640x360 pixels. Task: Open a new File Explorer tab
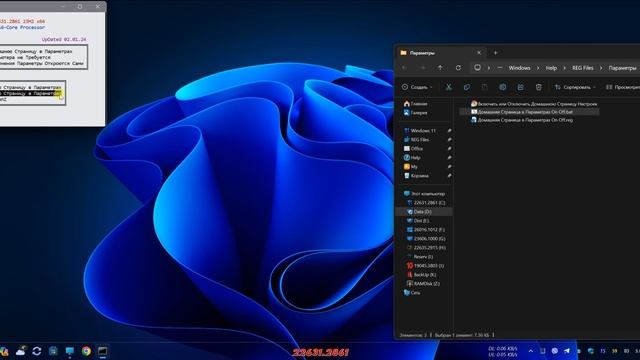(x=496, y=53)
